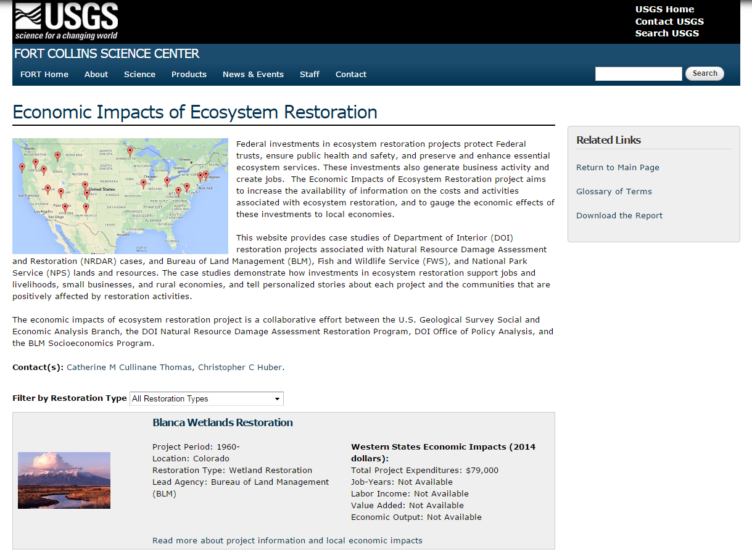Viewport: 752px width, 560px height.
Task: Open the All Restoration Types dropdown
Action: pos(206,398)
